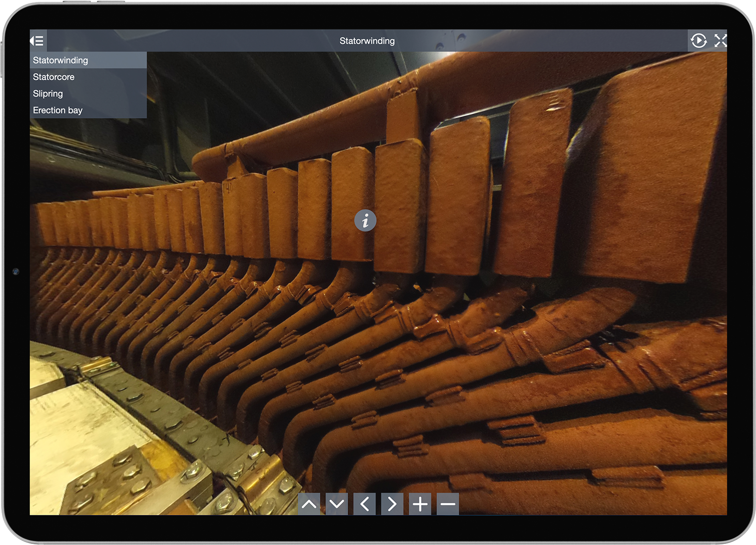Viewport: 756px width, 545px height.
Task: Tilt view down with the down arrow
Action: [337, 504]
